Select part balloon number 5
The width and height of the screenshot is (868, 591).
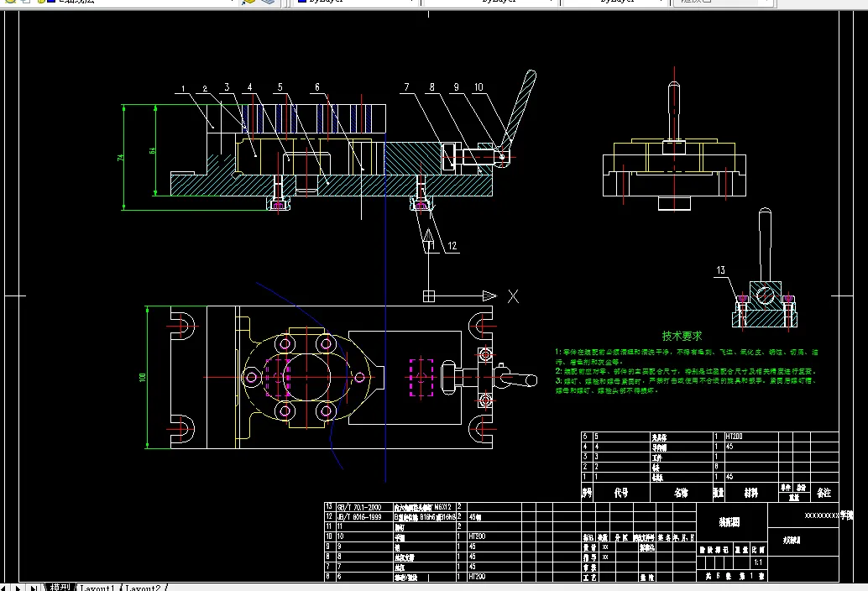coord(280,86)
